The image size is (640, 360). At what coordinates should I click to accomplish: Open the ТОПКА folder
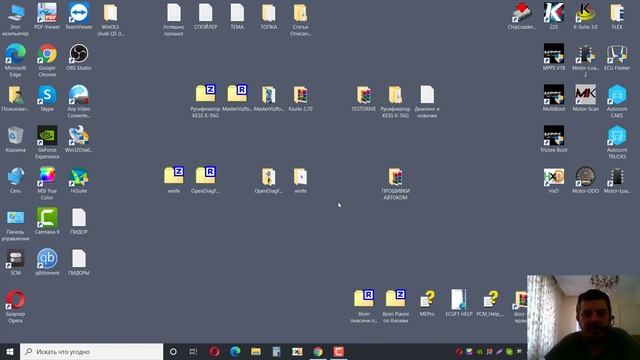(x=269, y=13)
